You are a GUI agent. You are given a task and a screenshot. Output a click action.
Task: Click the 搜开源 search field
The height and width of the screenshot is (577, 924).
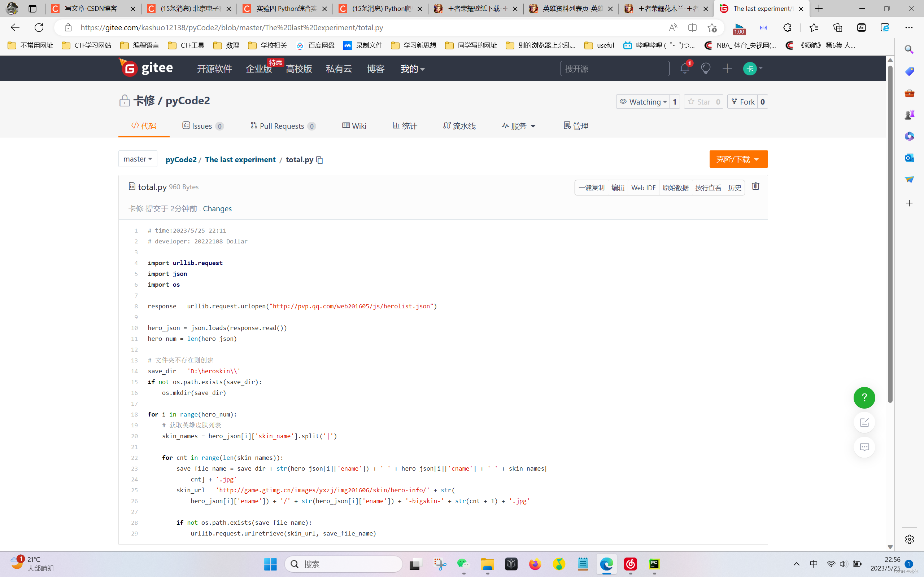pos(614,69)
